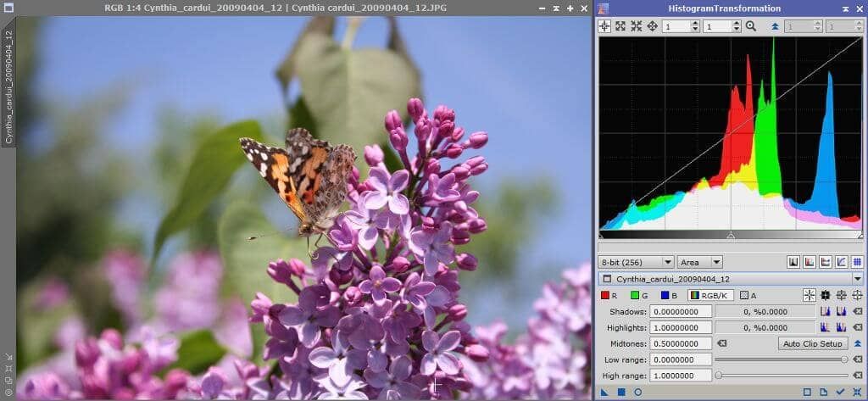Image resolution: width=868 pixels, height=401 pixels.
Task: Toggle the Real-Time Preview circle icon
Action: click(637, 393)
